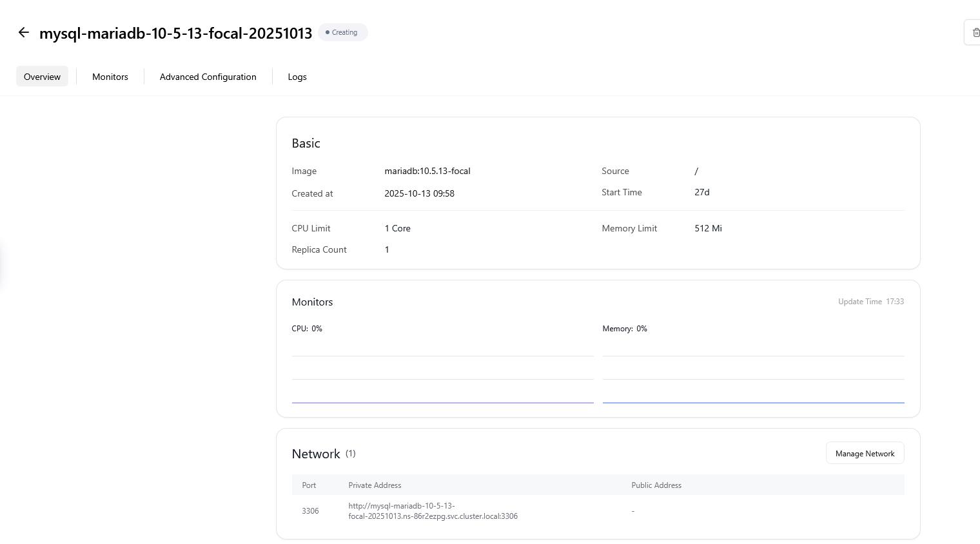Click the Created at timestamp value
The height and width of the screenshot is (544, 980).
point(419,193)
